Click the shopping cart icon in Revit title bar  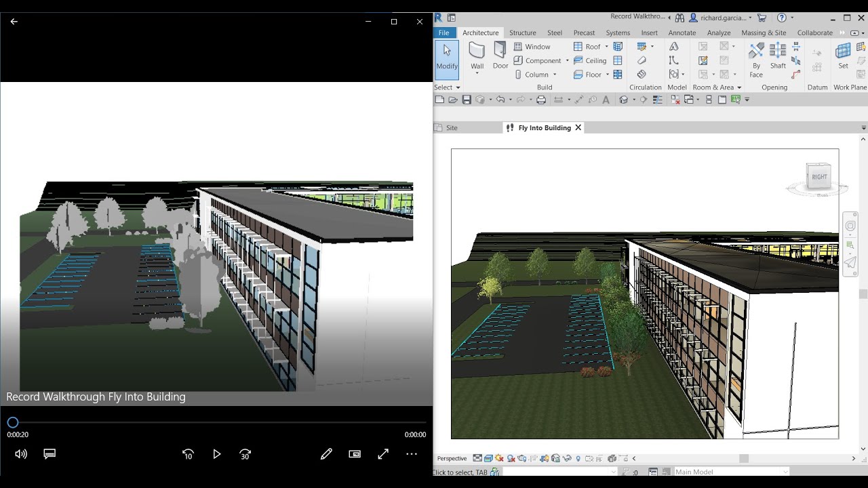[762, 18]
